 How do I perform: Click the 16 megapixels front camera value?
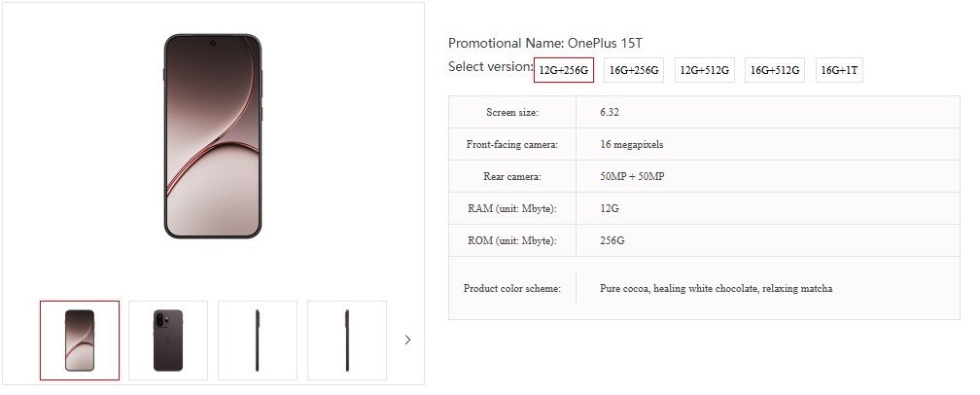tap(632, 145)
